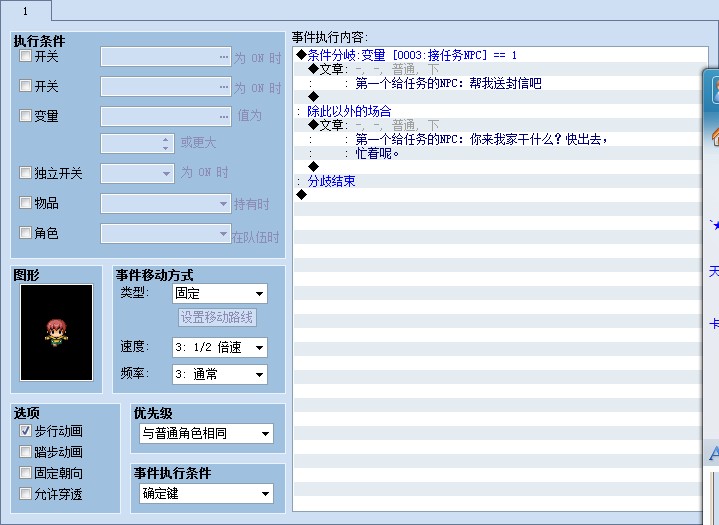Viewport: 719px width, 525px height.
Task: Open the 事件执行条件 dropdown showing 确定键
Action: click(206, 494)
